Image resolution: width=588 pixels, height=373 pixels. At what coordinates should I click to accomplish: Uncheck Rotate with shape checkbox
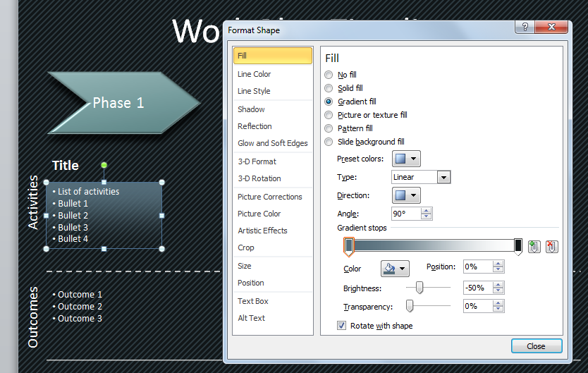coord(342,326)
